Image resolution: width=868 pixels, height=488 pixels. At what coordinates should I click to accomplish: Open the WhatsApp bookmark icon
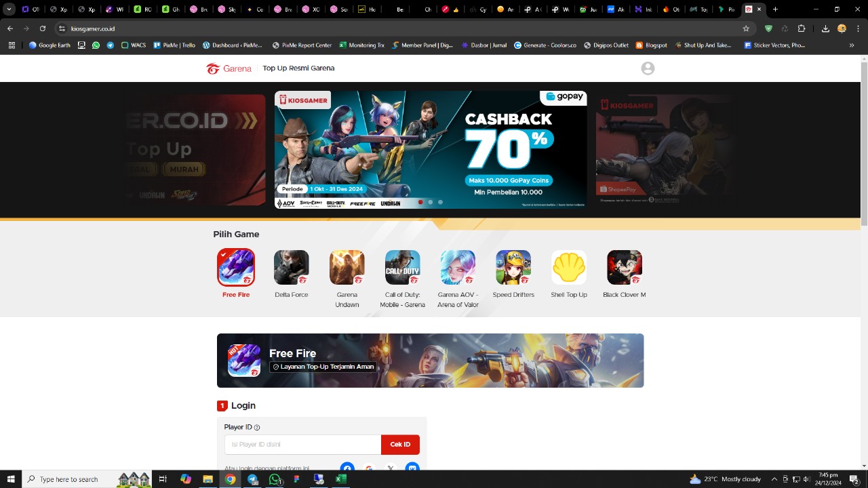tap(96, 45)
